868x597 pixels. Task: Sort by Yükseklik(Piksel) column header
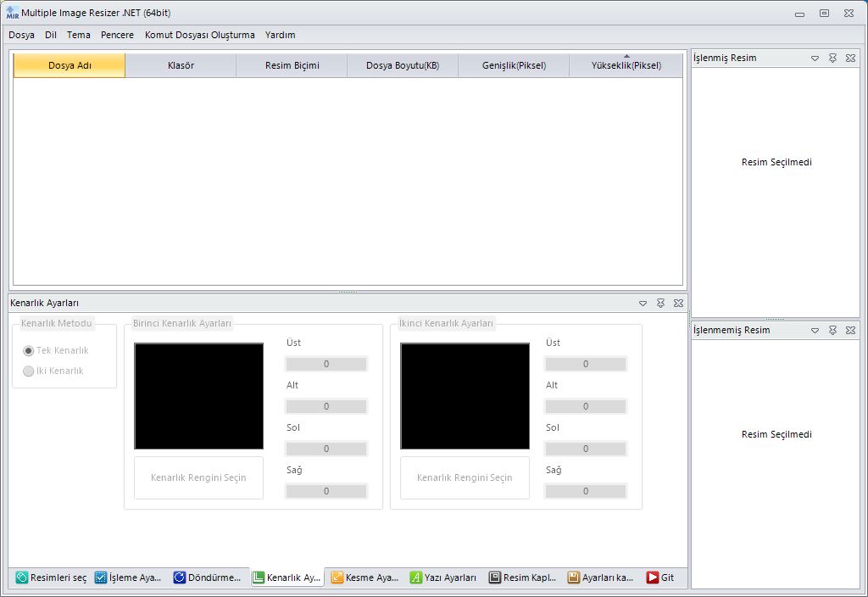pos(626,65)
